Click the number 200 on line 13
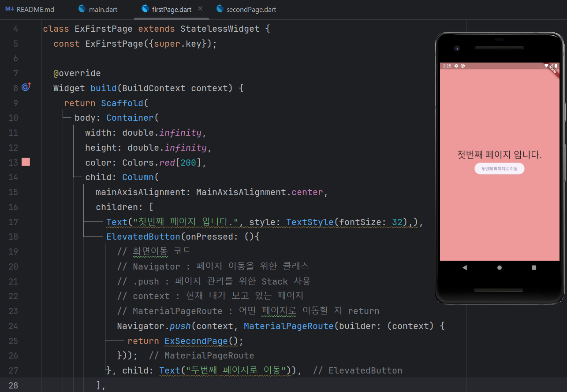567x392 pixels. (x=188, y=163)
